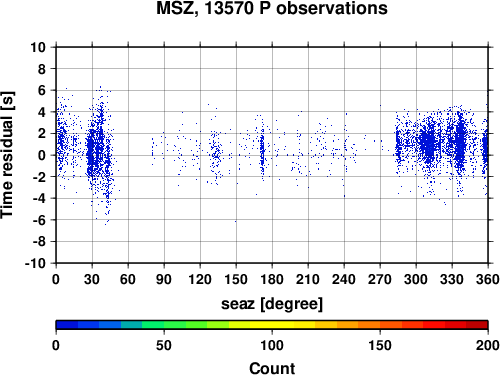This screenshot has height=375, width=500.
Task: Click the colorbar tick label 50
Action: pos(164,345)
